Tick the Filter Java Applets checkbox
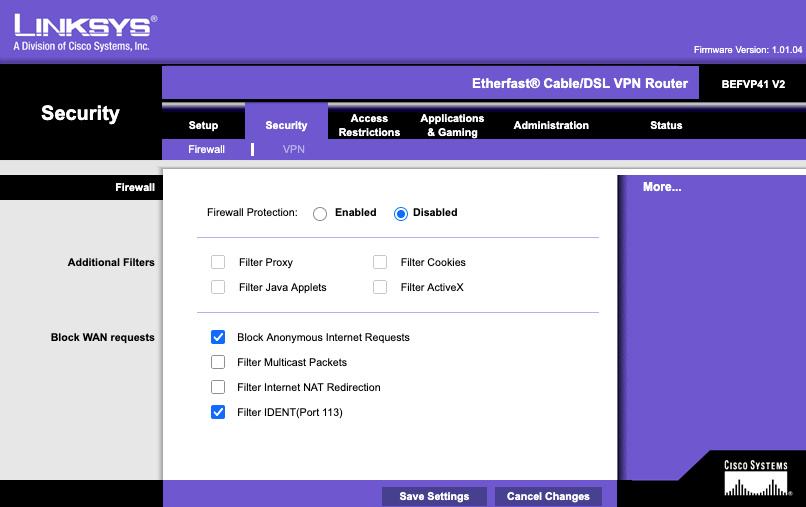 coord(218,287)
